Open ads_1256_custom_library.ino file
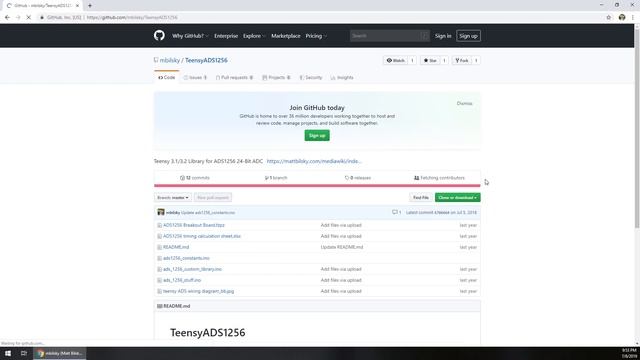Image resolution: width=640 pixels, height=360 pixels. [192, 269]
